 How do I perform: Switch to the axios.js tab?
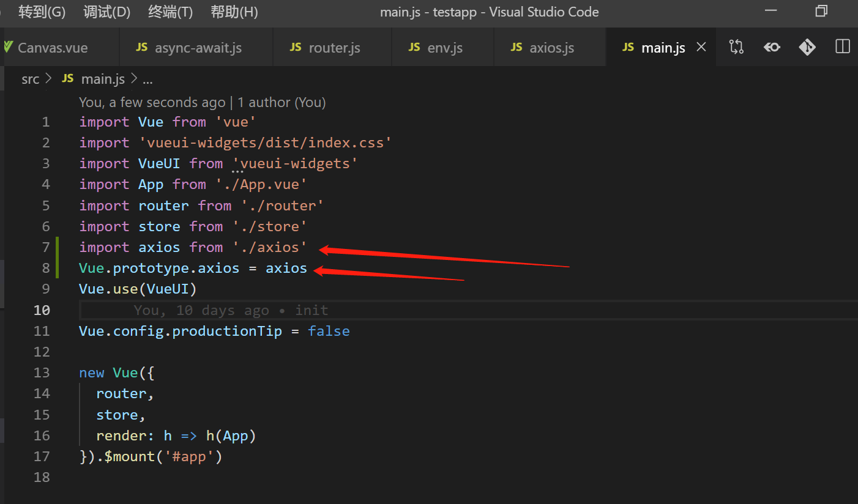550,48
